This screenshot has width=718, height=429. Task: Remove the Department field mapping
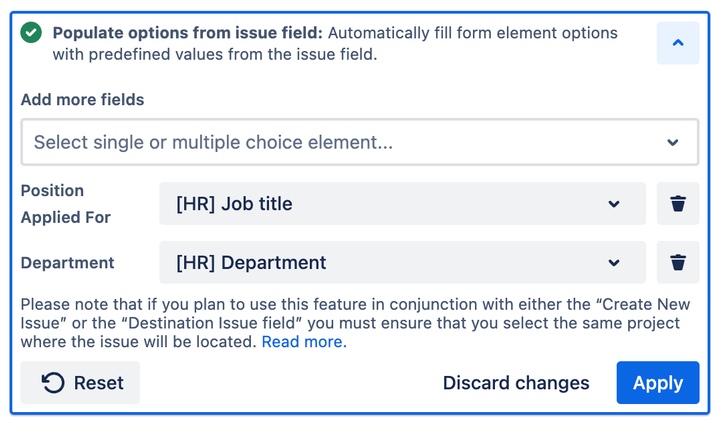(x=678, y=263)
